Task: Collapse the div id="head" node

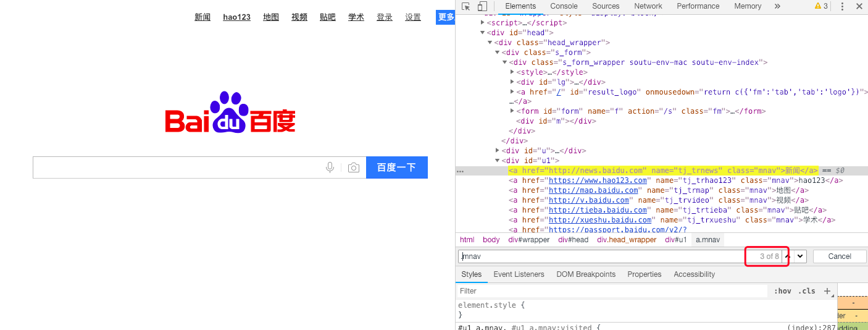Action: tap(483, 33)
